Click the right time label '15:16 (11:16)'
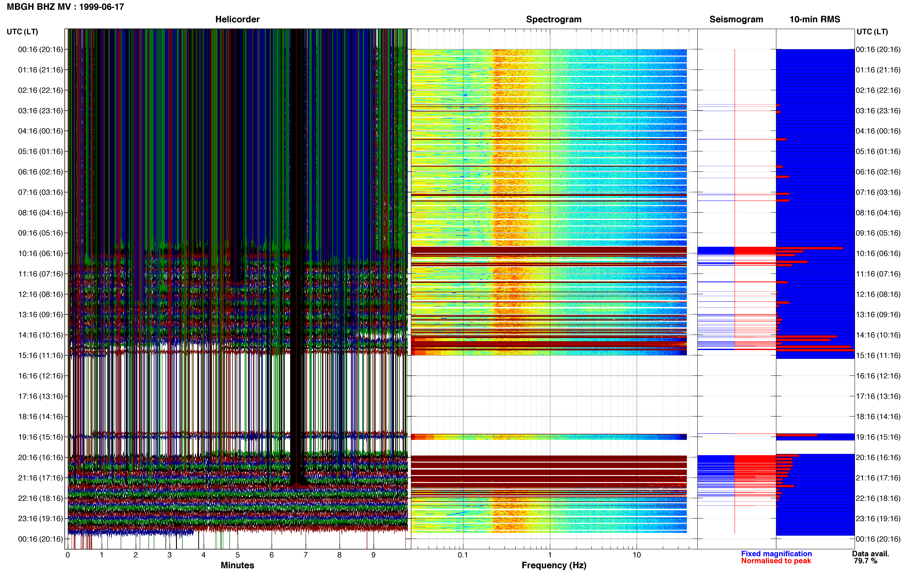The height and width of the screenshot is (578, 924). point(878,356)
